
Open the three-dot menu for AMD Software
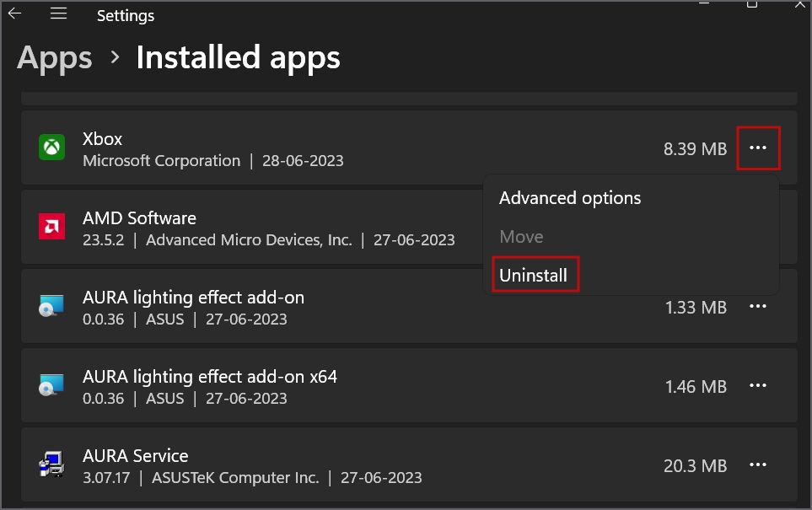point(758,227)
